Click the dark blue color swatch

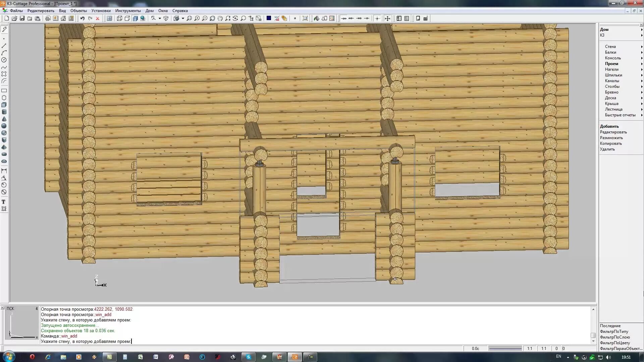click(x=269, y=18)
